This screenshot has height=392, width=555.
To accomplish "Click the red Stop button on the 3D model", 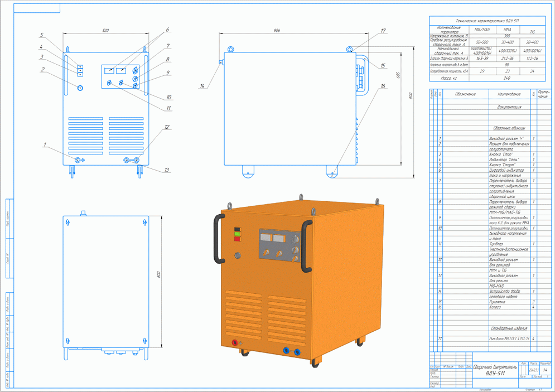I will pos(237,239).
